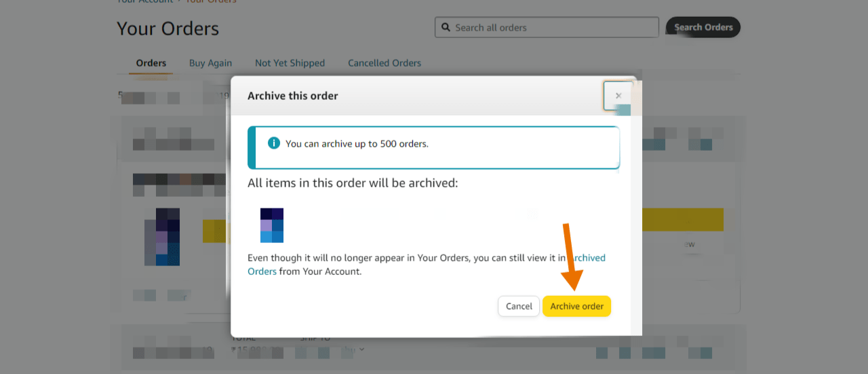The image size is (868, 374).
Task: Click the Archive this order dialog title
Action: coord(292,96)
